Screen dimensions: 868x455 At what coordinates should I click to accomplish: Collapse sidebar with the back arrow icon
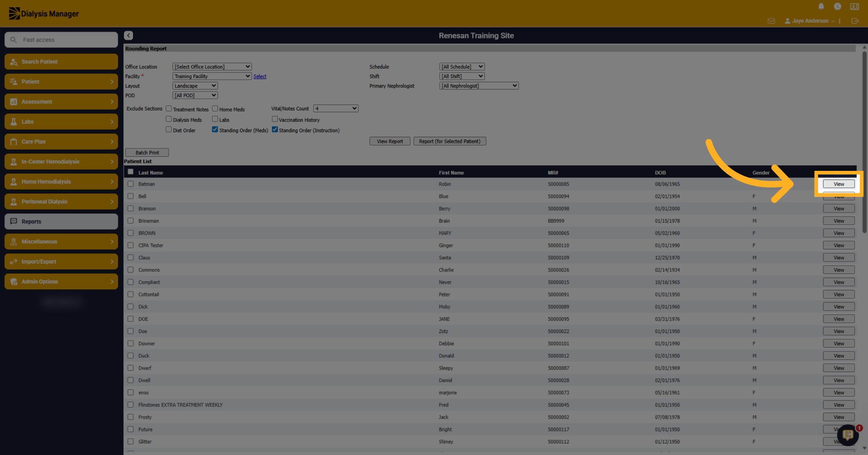coord(128,35)
